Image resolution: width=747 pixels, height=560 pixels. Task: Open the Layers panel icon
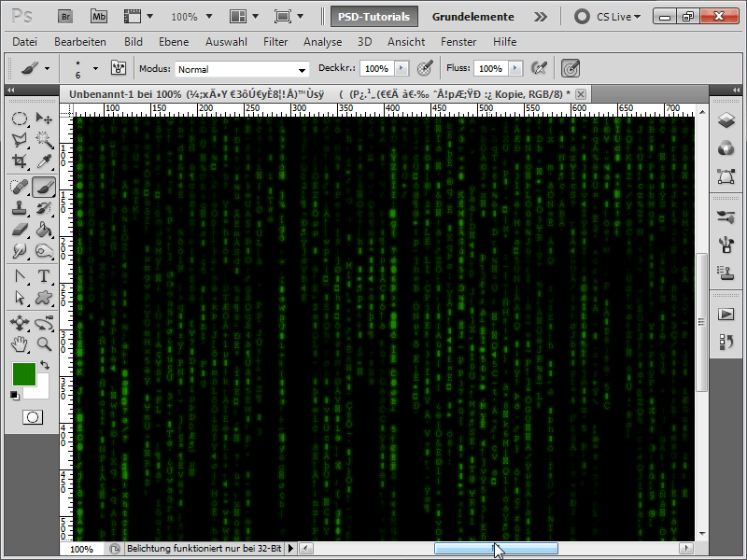(726, 120)
